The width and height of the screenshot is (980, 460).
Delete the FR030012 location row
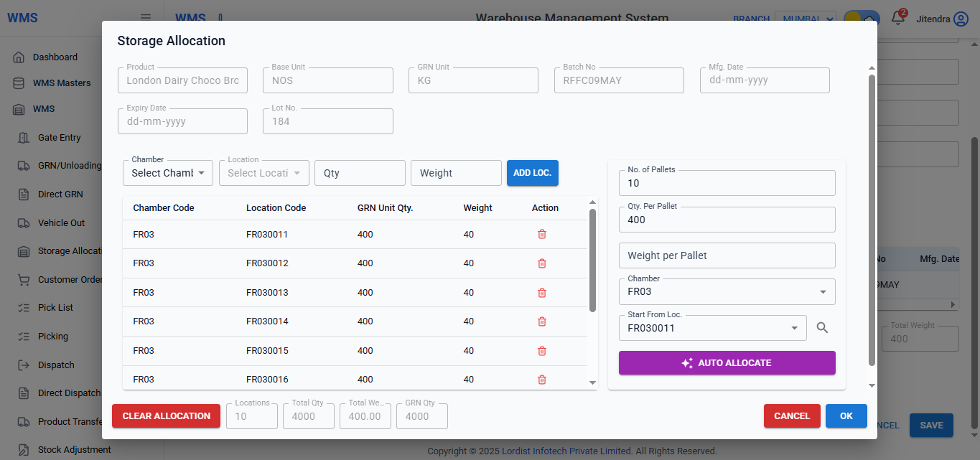[x=541, y=263]
